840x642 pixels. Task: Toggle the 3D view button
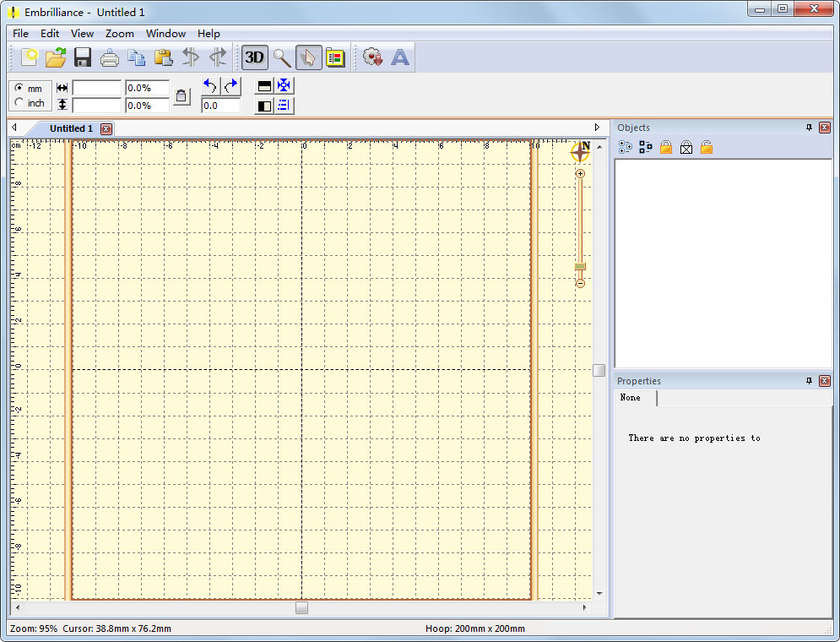pyautogui.click(x=254, y=57)
